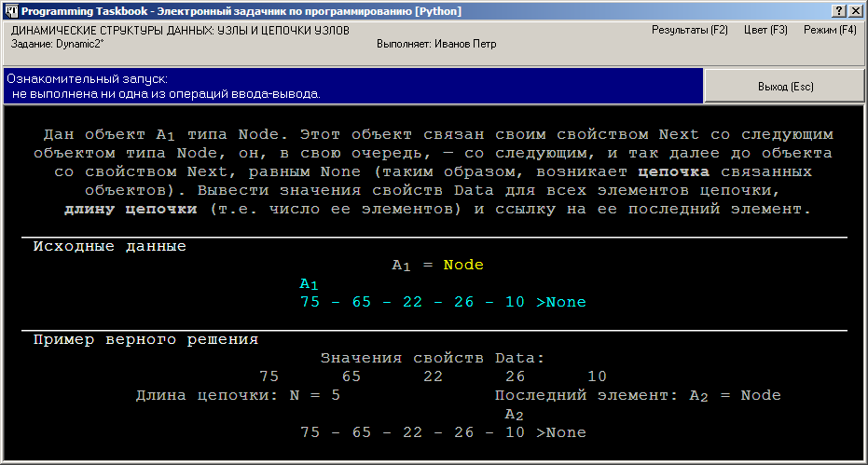
Task: Click the Исходные данные section header
Action: click(x=110, y=247)
